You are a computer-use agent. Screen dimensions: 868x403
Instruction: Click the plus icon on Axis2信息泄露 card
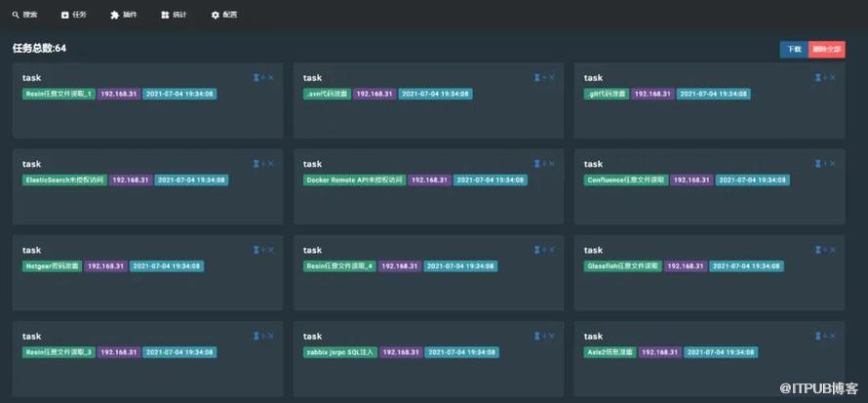[825, 336]
